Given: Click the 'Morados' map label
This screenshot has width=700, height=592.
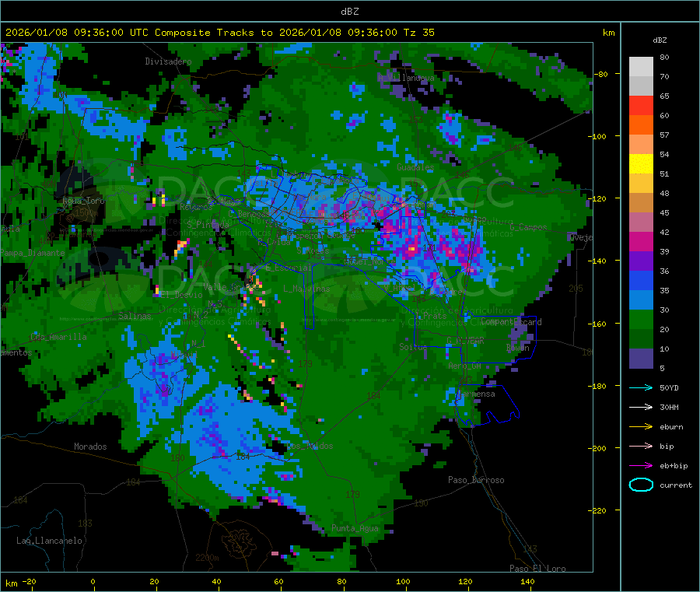Looking at the screenshot, I should coord(90,447).
